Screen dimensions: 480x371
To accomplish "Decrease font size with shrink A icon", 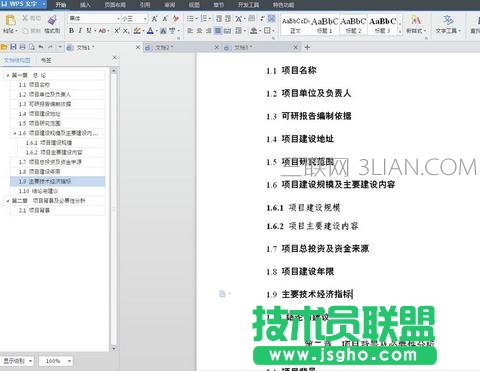I will click(x=165, y=19).
